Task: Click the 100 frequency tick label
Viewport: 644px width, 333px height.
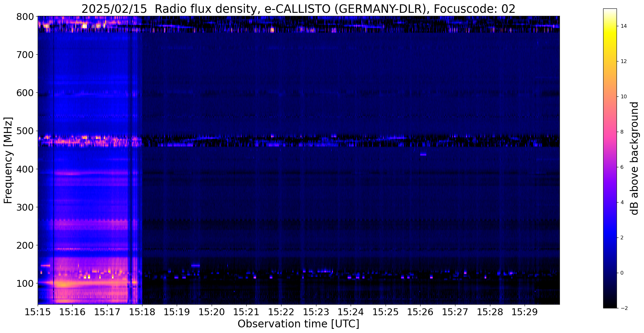Action: (x=25, y=283)
